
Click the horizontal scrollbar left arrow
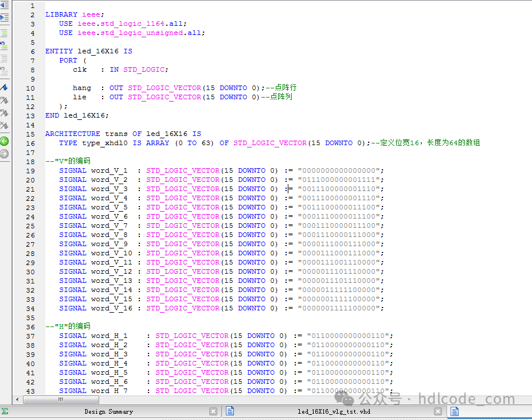tap(17, 399)
